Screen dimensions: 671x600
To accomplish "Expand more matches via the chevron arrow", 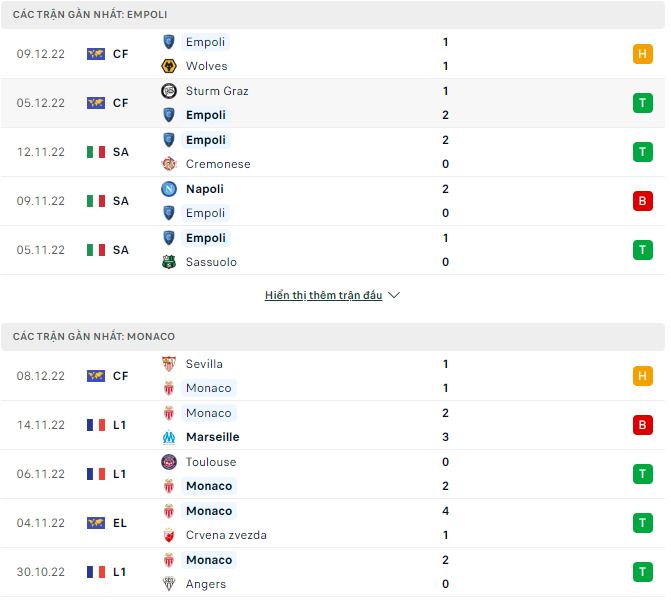I will coord(394,296).
